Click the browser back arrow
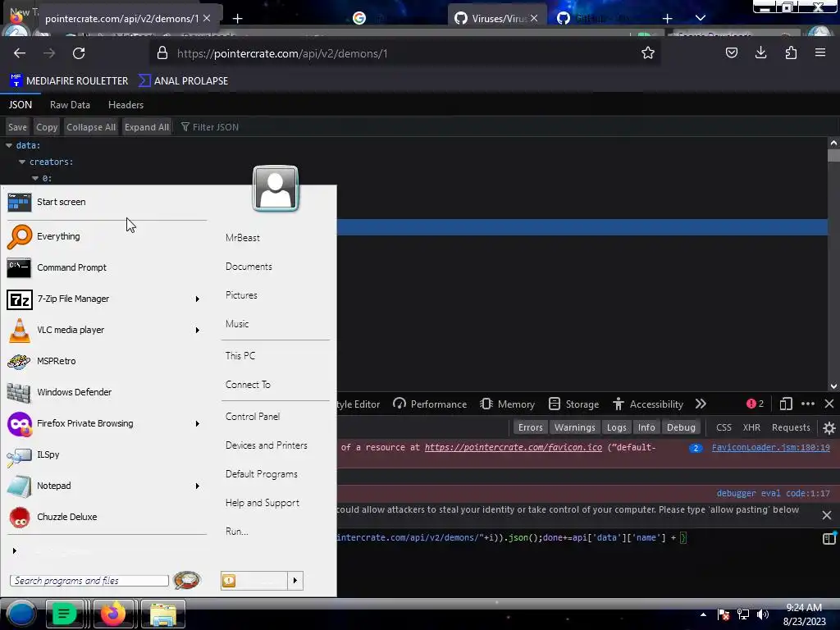The height and width of the screenshot is (630, 840). click(20, 53)
